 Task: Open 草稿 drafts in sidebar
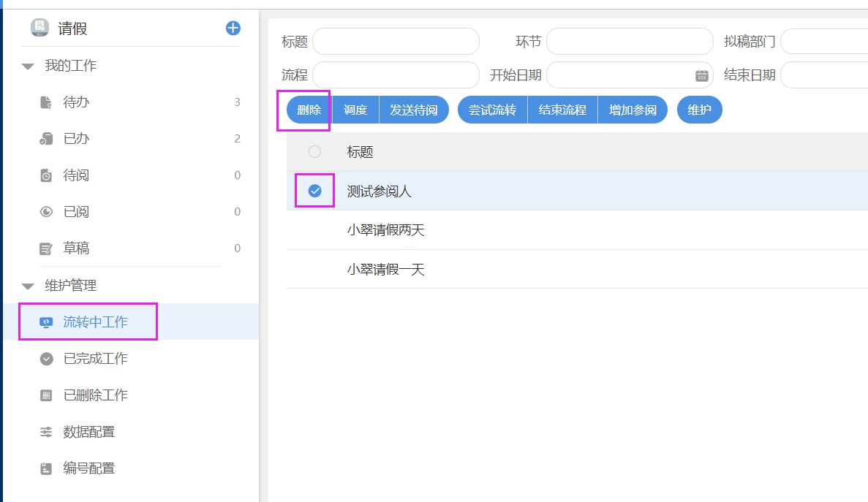pyautogui.click(x=132, y=248)
